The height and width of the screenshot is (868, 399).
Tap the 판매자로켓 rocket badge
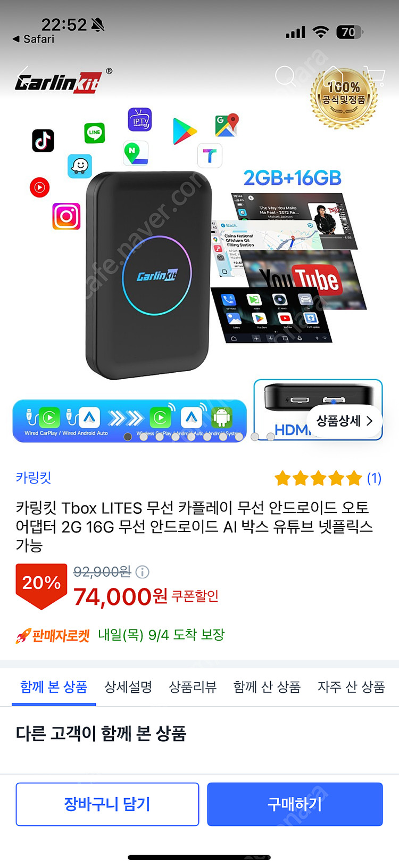point(53,635)
